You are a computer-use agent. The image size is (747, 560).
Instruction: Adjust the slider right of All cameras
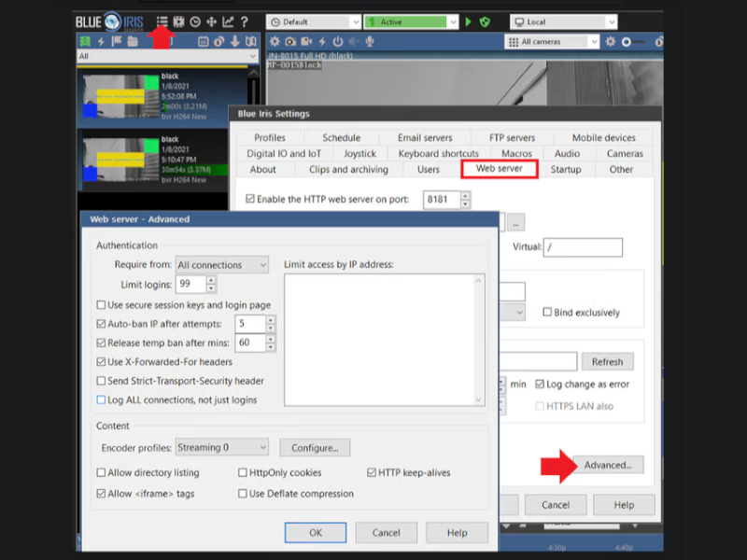tap(634, 42)
